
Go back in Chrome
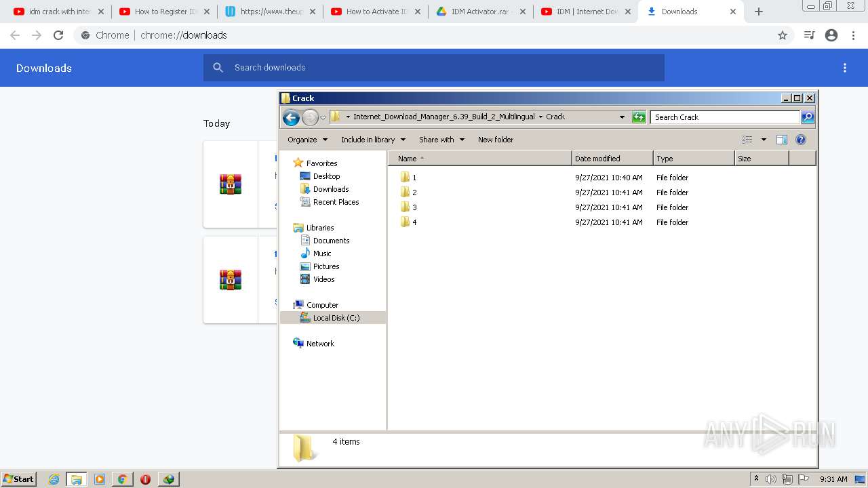[x=15, y=35]
